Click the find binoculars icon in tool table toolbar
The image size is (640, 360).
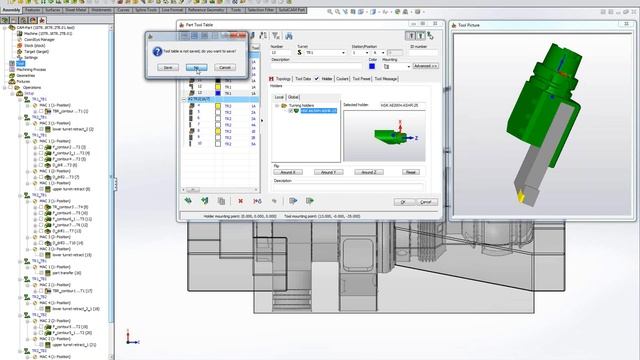[x=289, y=36]
